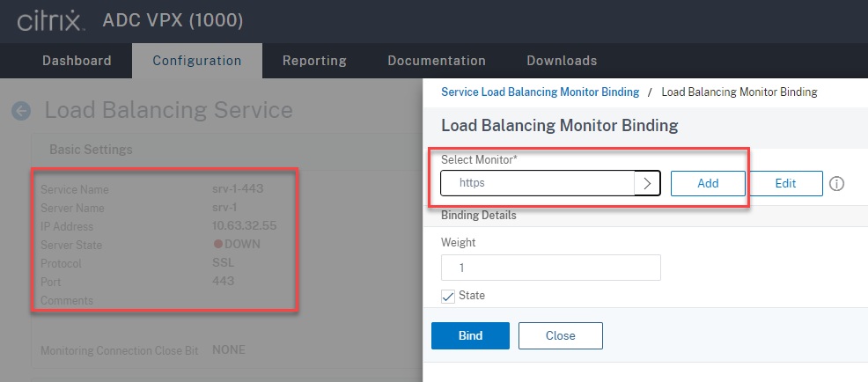The width and height of the screenshot is (868, 382).
Task: Click the info icon next to Edit
Action: click(x=837, y=183)
